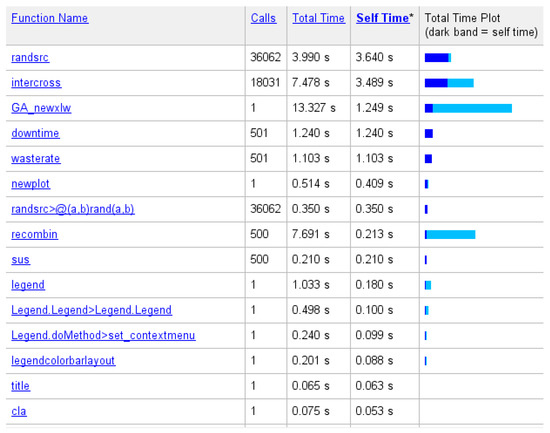Click randsrc total time plot bar

click(x=438, y=58)
